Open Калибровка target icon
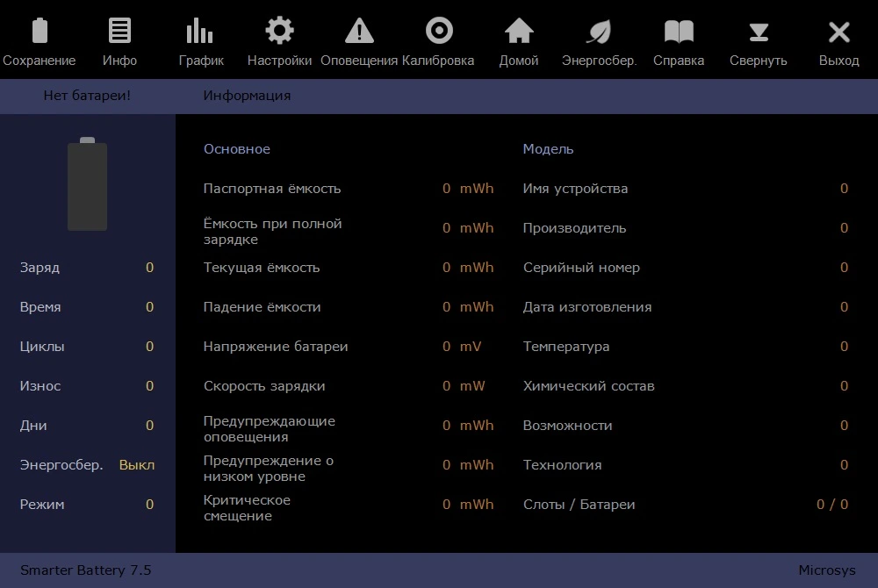 point(439,30)
